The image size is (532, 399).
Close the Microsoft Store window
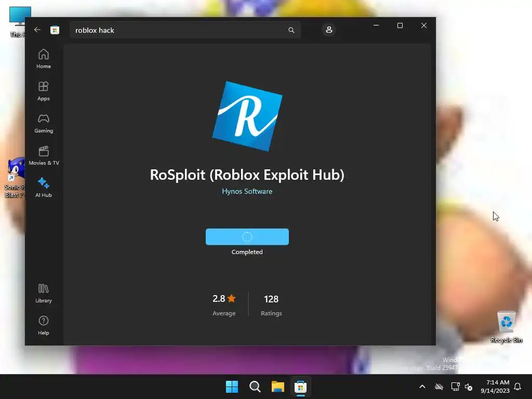coord(424,25)
